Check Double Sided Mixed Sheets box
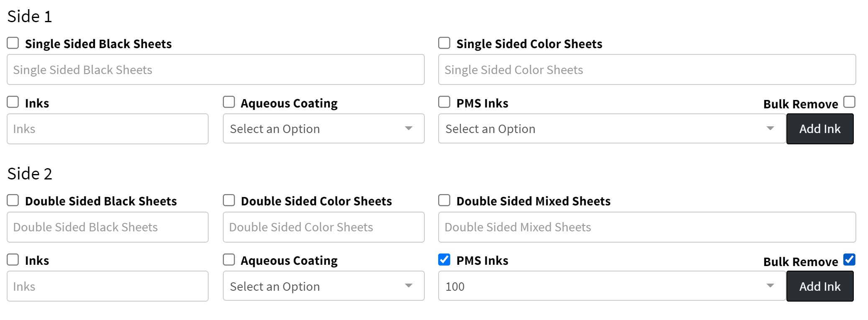Screen dimensions: 868x320 (x=444, y=200)
